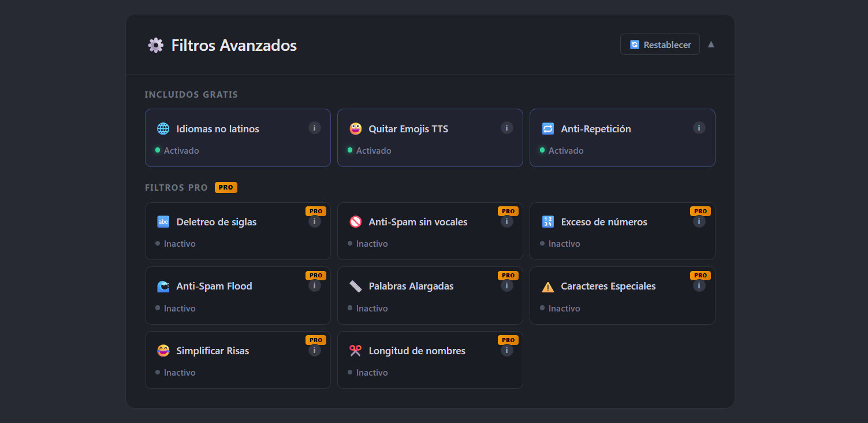Click the PRO badge next to Filtros Pro
Screen dimensions: 868x423
click(226, 187)
